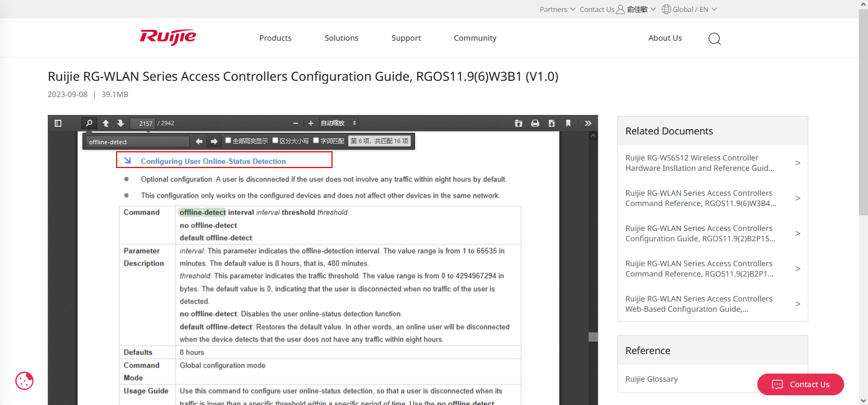Open the cookie settings icon

tap(24, 381)
